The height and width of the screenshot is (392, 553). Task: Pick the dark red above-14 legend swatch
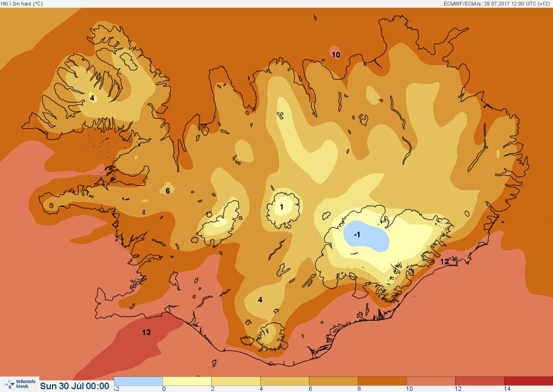(528, 381)
